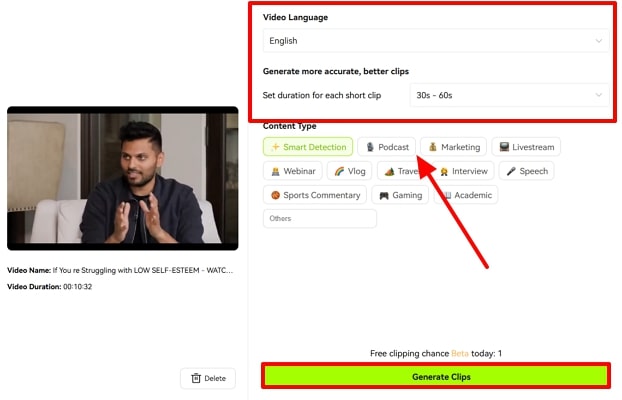Select Marketing as the content type
The height and width of the screenshot is (400, 622).
(x=453, y=147)
